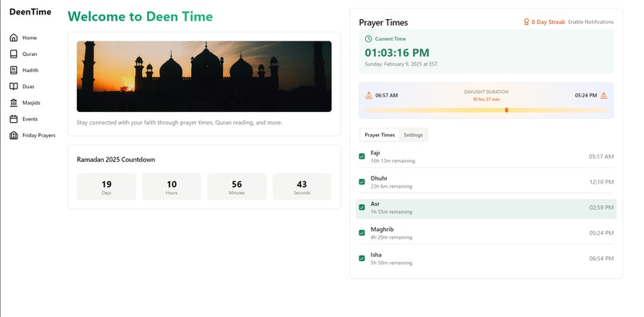Viewport: 644px width, 317px height.
Task: Click the Asr time 02:59 PM
Action: [x=602, y=208]
